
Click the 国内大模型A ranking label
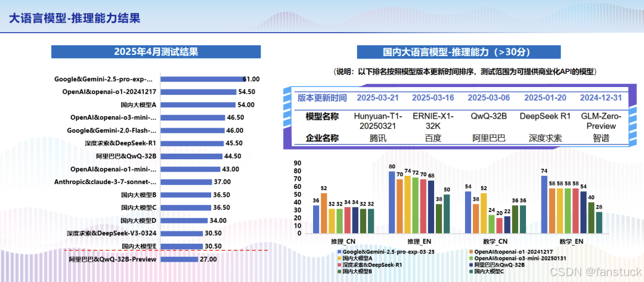click(x=138, y=105)
